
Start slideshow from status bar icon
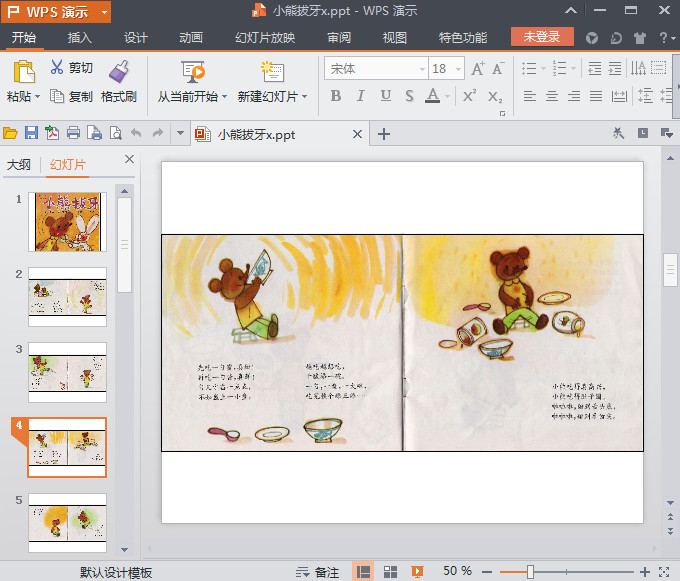(417, 572)
